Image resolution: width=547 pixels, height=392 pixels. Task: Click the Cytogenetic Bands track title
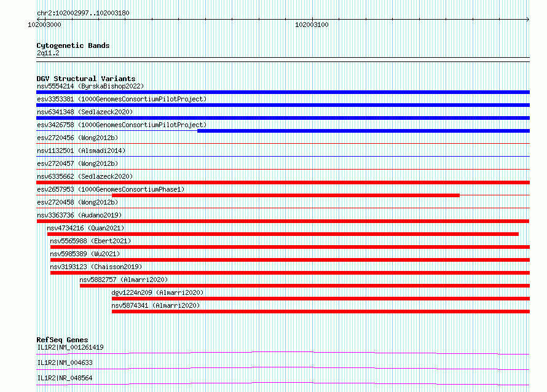73,45
